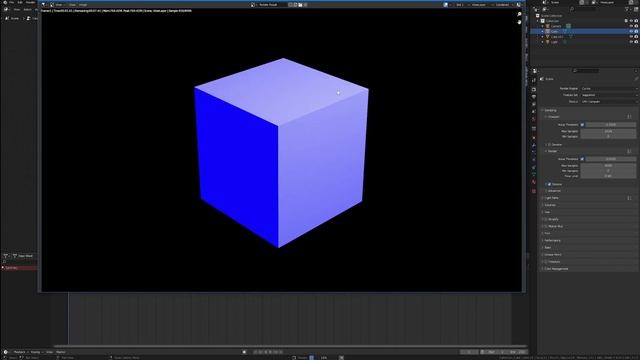Toggle Viewport Noise Threshold checkbox
Image resolution: width=640 pixels, height=360 pixels.
pyautogui.click(x=582, y=125)
